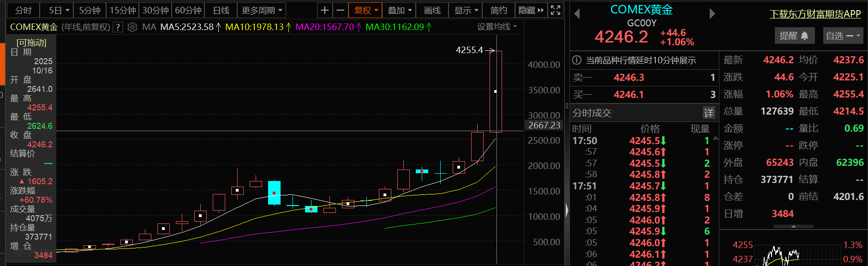
Task: Open the 设置均线 dropdown
Action: click(x=497, y=27)
